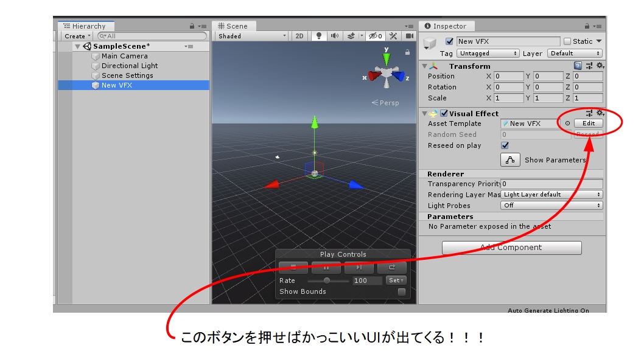Pause the VFX in Play Controls
The width and height of the screenshot is (644, 362).
click(326, 267)
